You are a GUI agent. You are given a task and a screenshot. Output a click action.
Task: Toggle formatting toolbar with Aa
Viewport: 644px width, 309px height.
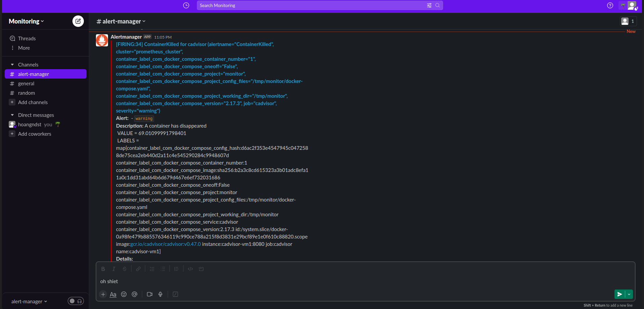pyautogui.click(x=113, y=295)
